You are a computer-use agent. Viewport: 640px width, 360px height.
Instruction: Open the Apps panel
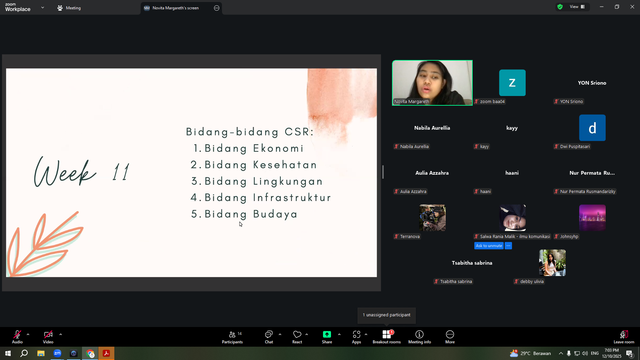pos(356,337)
